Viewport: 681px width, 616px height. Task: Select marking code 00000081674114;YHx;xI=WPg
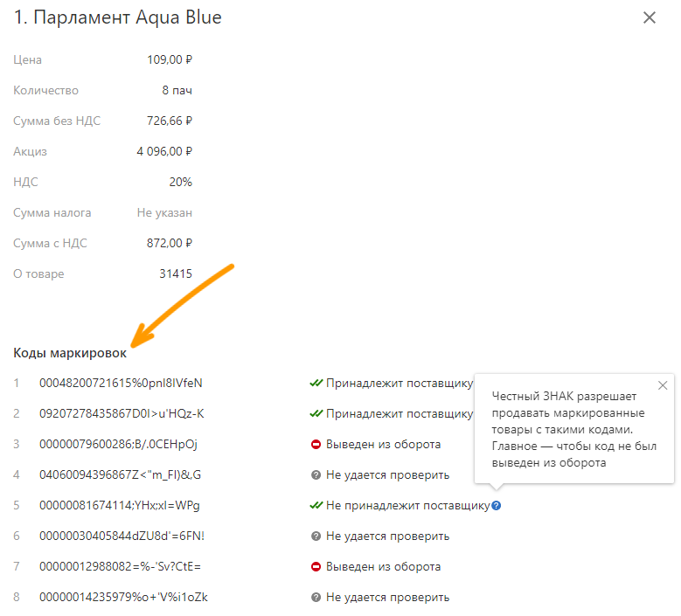120,506
